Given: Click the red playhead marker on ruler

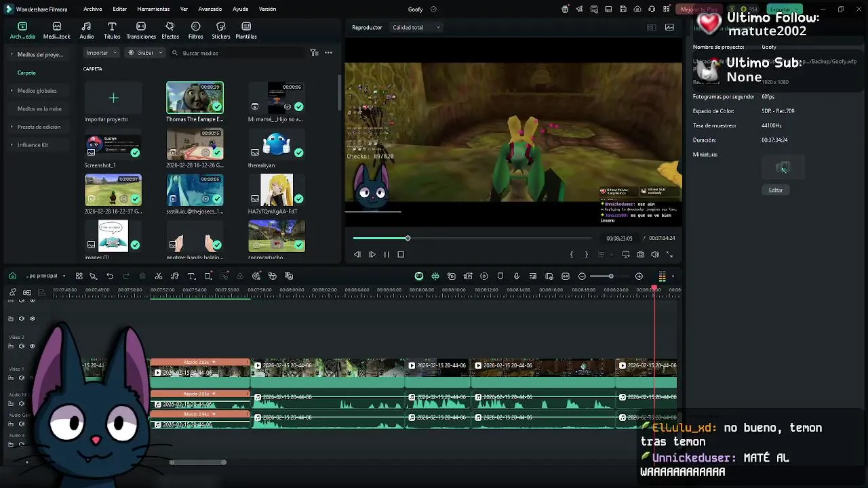Looking at the screenshot, I should point(654,289).
